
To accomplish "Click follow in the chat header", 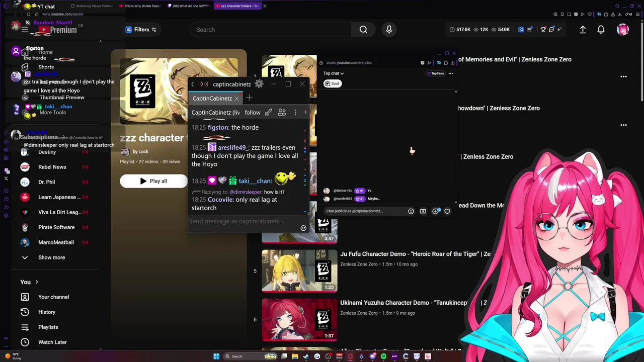I will click(253, 113).
